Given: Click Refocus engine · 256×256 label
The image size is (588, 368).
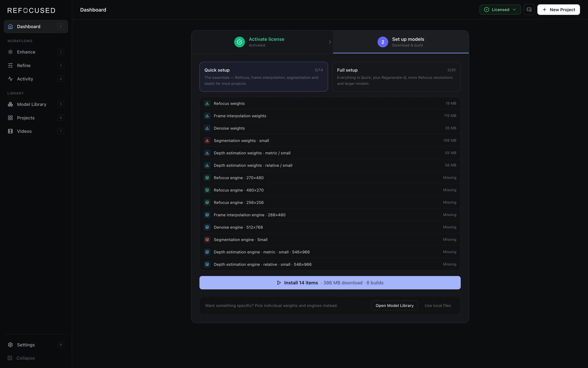Looking at the screenshot, I should [238, 203].
